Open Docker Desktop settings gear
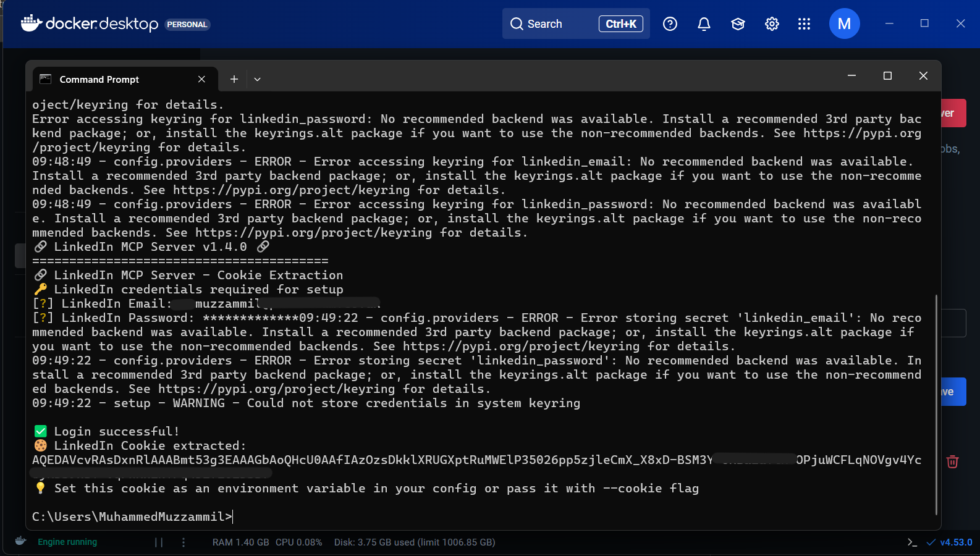This screenshot has height=556, width=980. tap(772, 24)
